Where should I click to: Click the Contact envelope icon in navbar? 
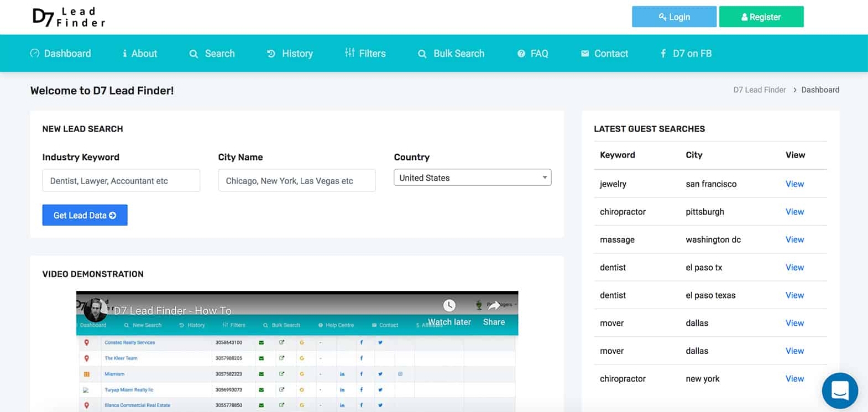point(585,54)
